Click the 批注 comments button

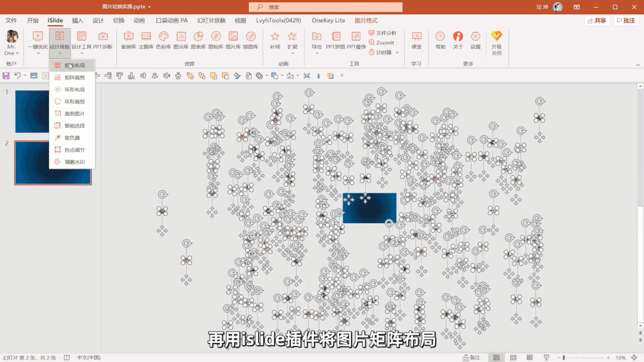626,20
